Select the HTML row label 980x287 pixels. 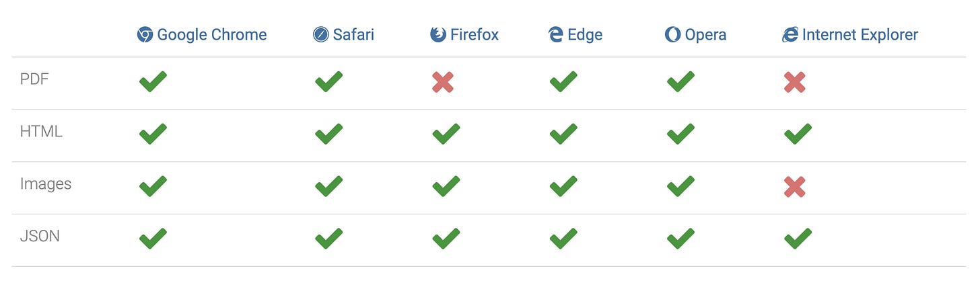pyautogui.click(x=41, y=132)
